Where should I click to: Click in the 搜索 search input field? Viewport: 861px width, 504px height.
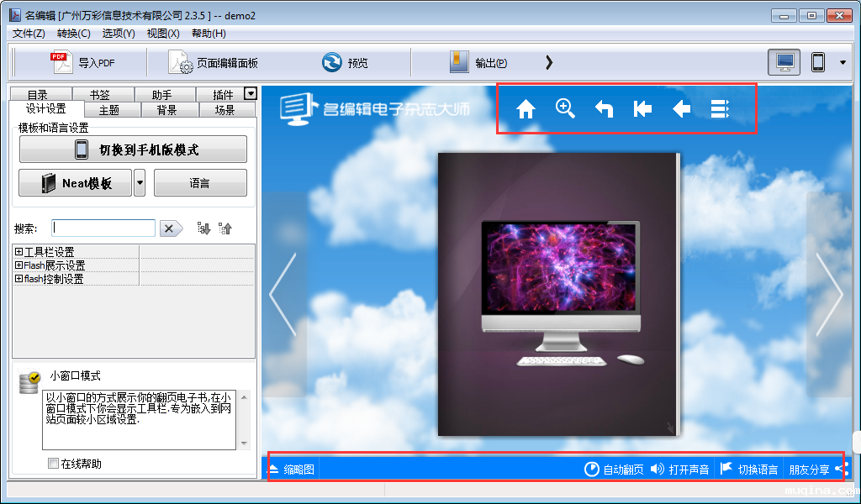pos(103,228)
